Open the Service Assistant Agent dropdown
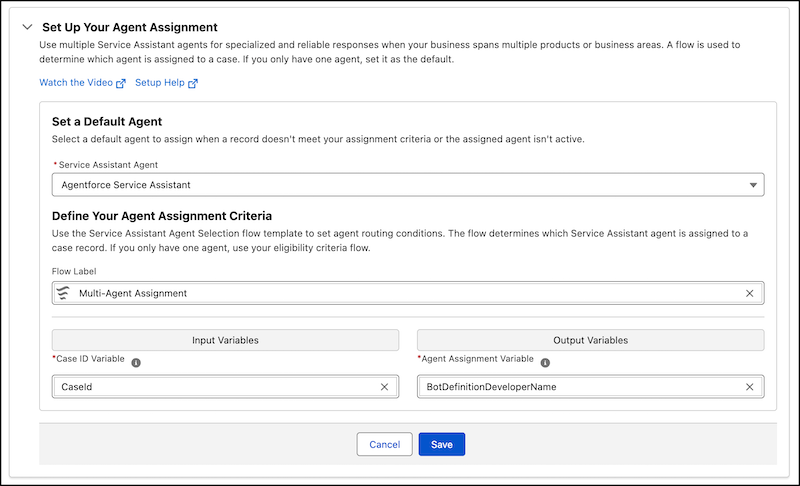The image size is (800, 486). click(408, 185)
